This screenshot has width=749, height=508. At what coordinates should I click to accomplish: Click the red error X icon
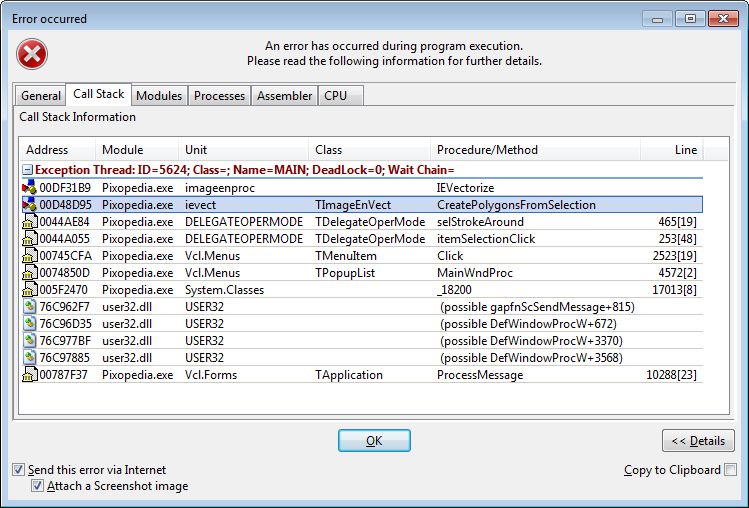click(x=32, y=54)
